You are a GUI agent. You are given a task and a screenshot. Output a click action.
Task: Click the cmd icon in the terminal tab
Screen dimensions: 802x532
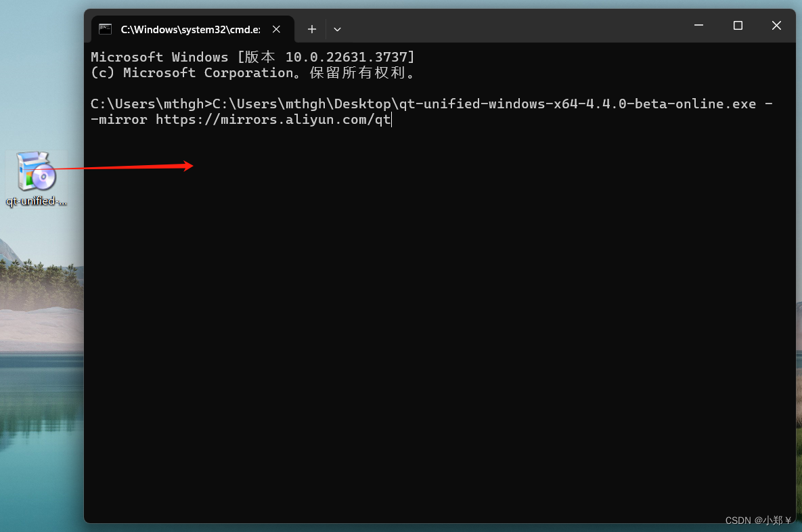click(x=105, y=29)
